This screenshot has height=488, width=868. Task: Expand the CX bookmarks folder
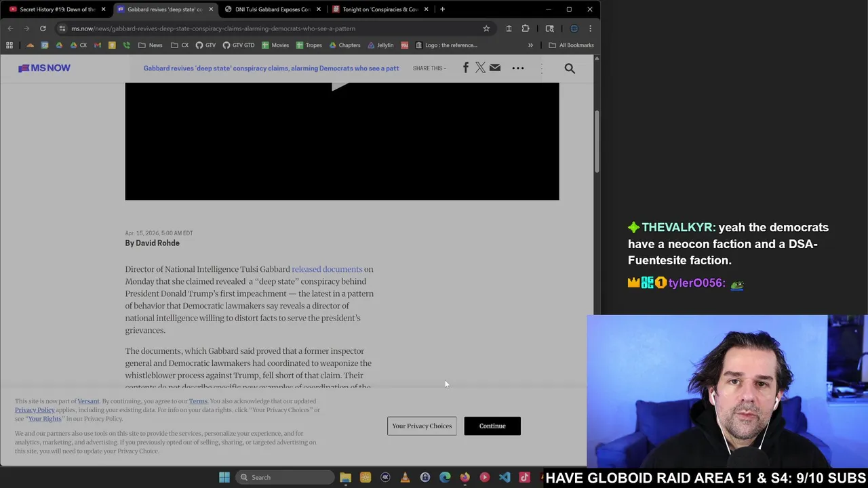coord(180,45)
